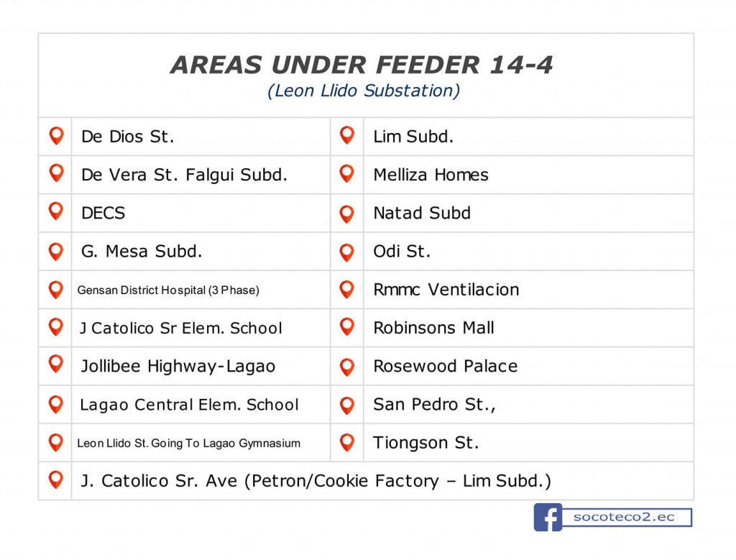
Task: Click the Melliza Homes entry
Action: [x=431, y=175]
